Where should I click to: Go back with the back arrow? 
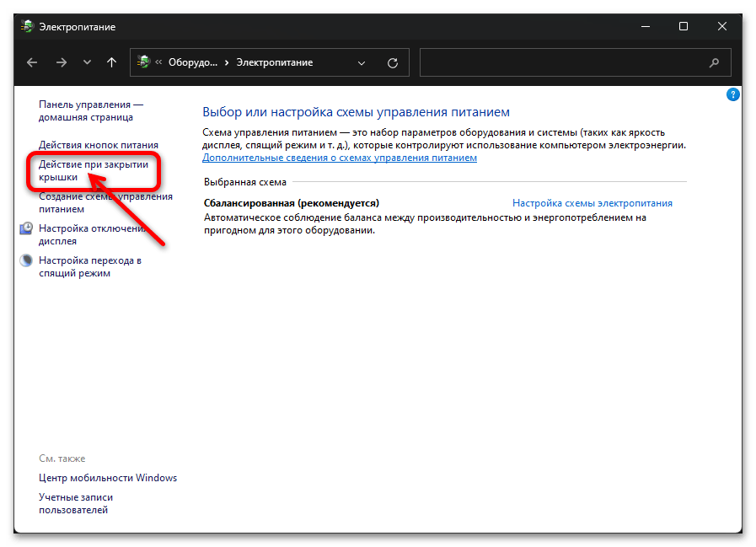[32, 62]
